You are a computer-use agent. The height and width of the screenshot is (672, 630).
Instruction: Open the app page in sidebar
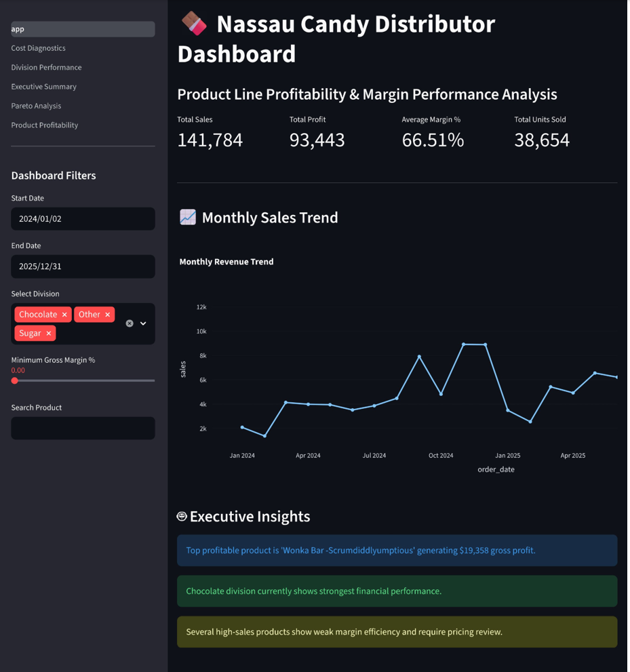[83, 29]
